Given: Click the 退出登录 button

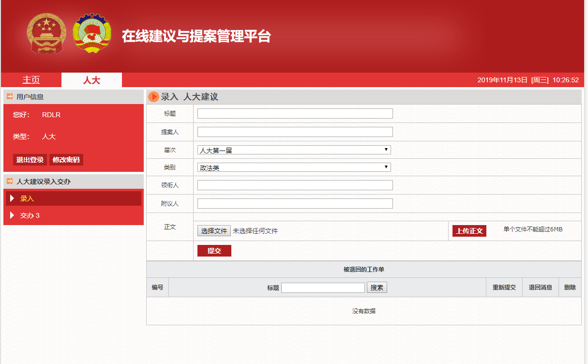Looking at the screenshot, I should pos(30,160).
